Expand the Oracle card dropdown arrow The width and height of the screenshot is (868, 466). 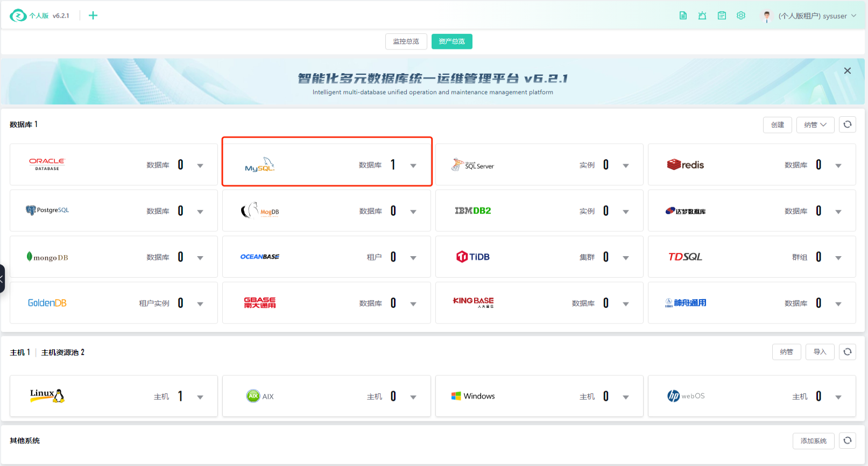200,166
